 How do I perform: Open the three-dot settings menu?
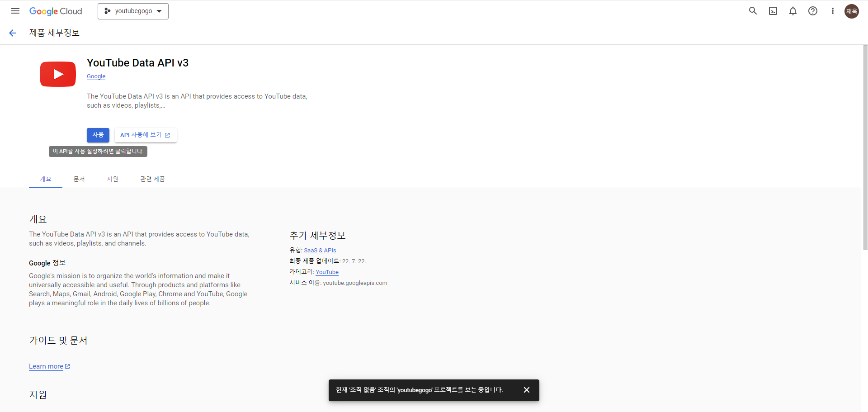tap(832, 11)
